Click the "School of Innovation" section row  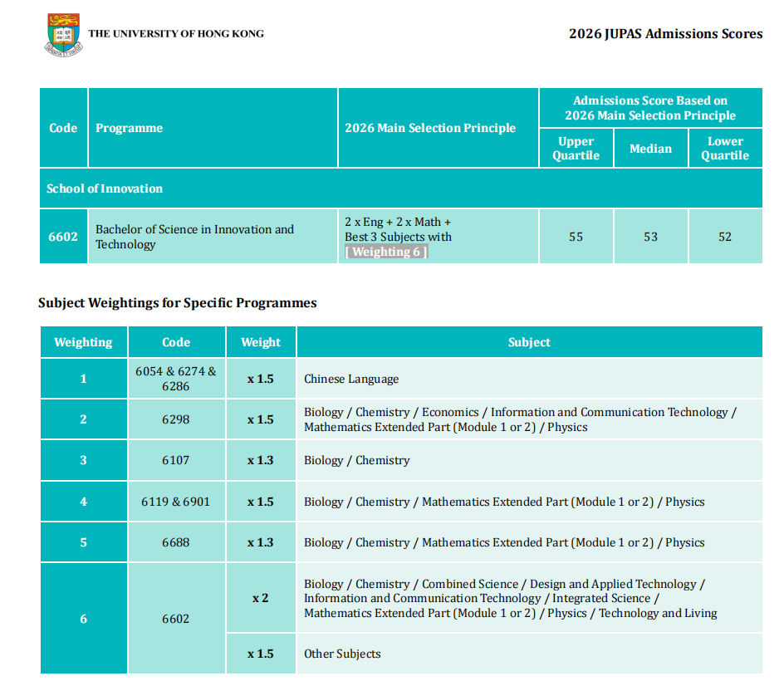[401, 189]
